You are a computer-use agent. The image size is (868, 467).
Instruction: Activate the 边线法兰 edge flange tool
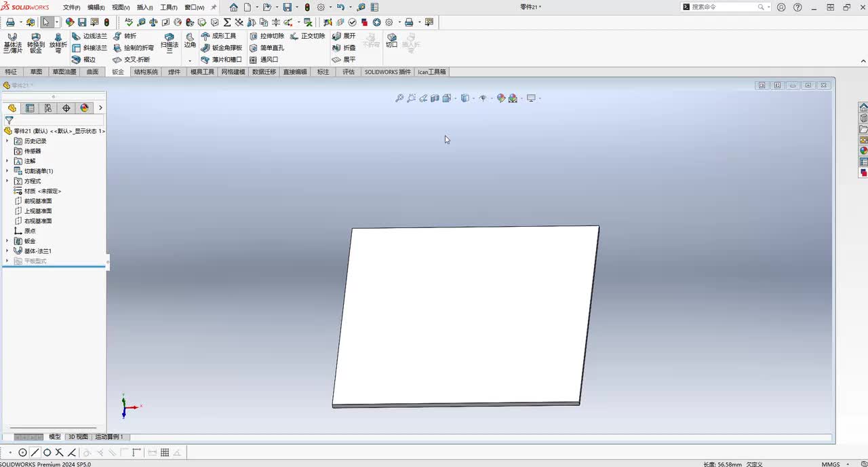pyautogui.click(x=90, y=36)
